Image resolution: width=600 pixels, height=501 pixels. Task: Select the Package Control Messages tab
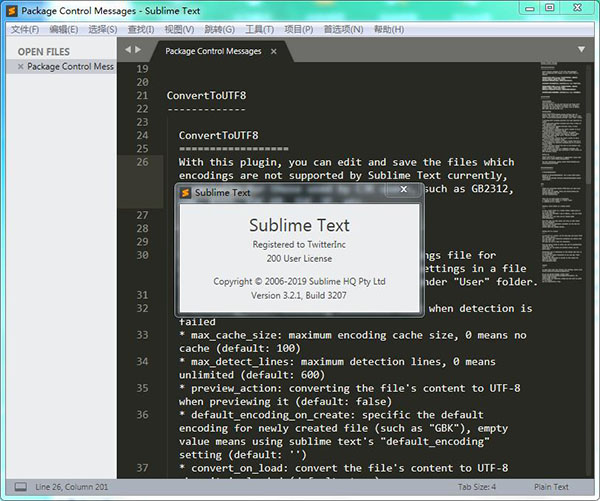click(x=213, y=51)
